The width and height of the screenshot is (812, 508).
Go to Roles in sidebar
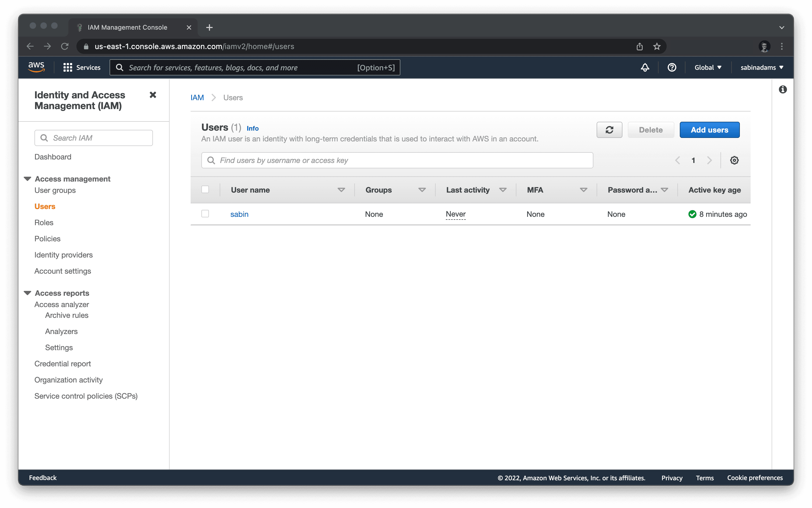pos(44,222)
